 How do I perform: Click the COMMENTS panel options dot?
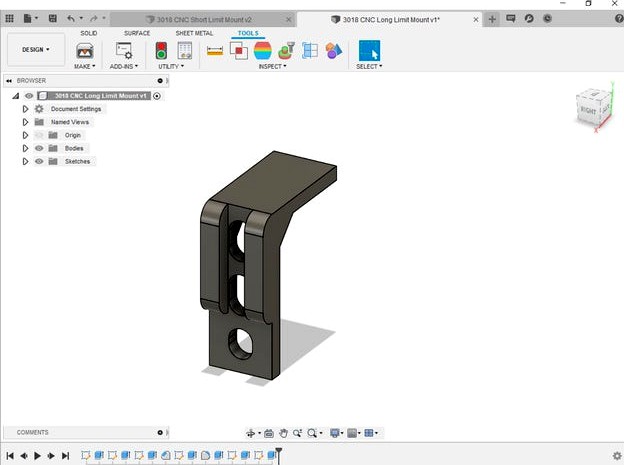pyautogui.click(x=160, y=432)
